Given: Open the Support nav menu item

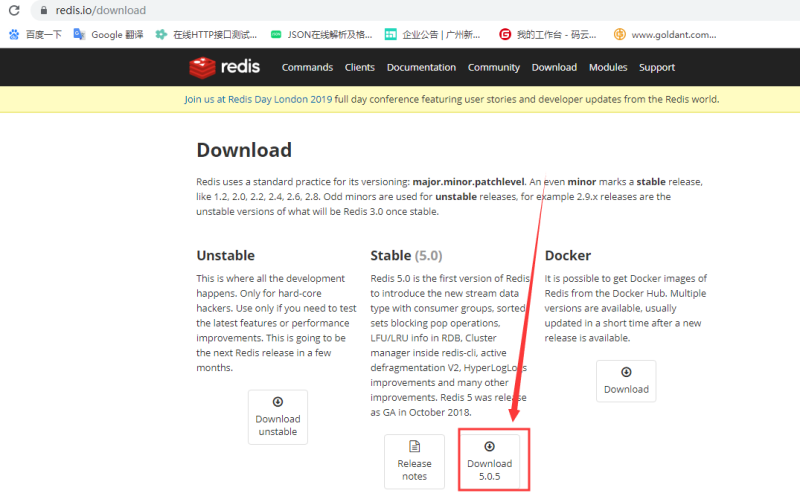Looking at the screenshot, I should tap(657, 67).
